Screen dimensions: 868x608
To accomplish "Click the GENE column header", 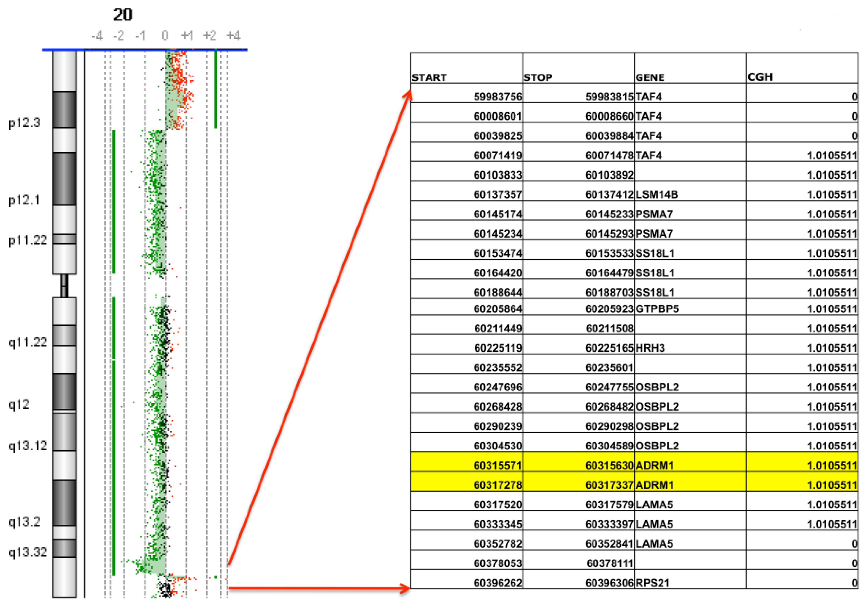I will click(x=650, y=78).
